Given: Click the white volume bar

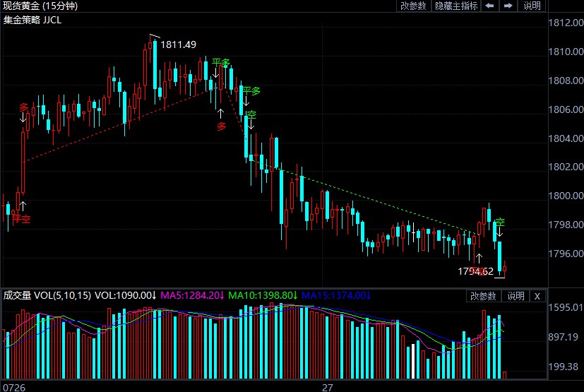Looking at the screenshot, I should [413, 360].
